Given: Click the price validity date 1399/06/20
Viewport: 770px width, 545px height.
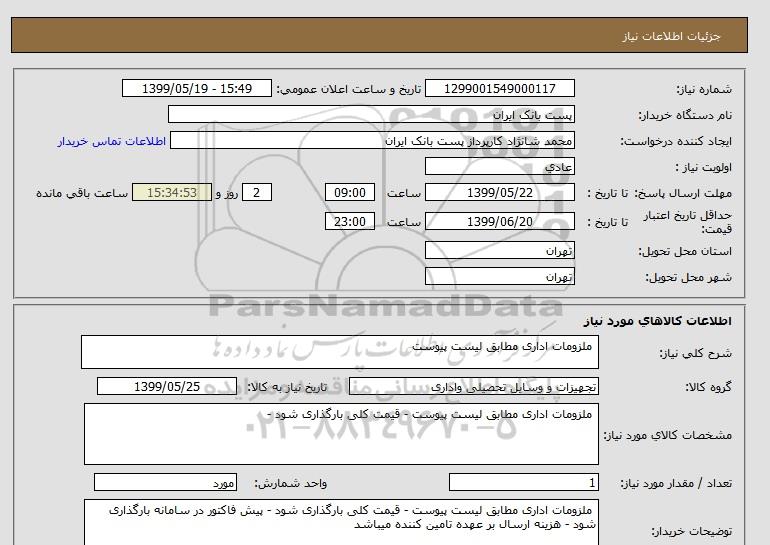Looking at the screenshot, I should pos(499,221).
